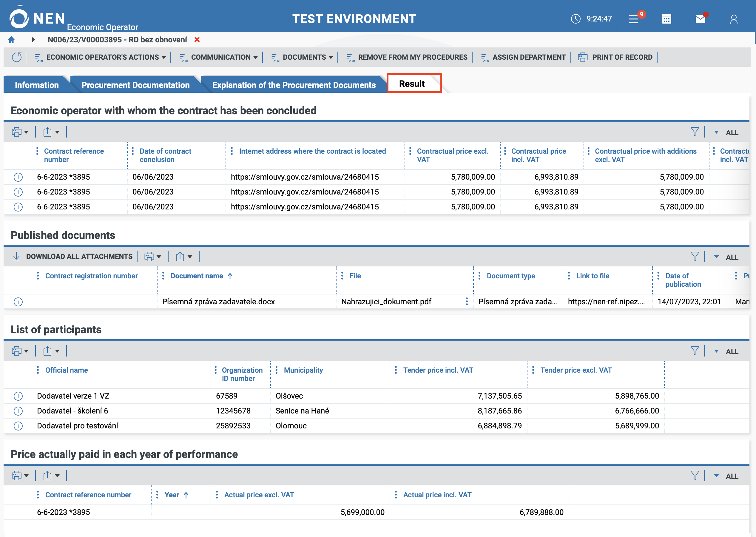Click Download All Attachments button
Viewport: 756px width, 537px height.
[73, 257]
